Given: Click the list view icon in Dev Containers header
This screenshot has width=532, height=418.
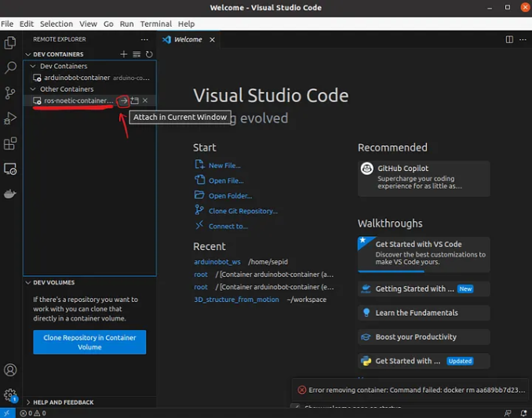Looking at the screenshot, I should (x=137, y=54).
